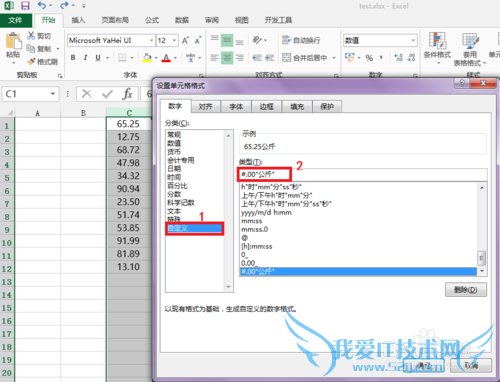Click the Save icon in title bar
This screenshot has height=382, width=500.
click(25, 5)
